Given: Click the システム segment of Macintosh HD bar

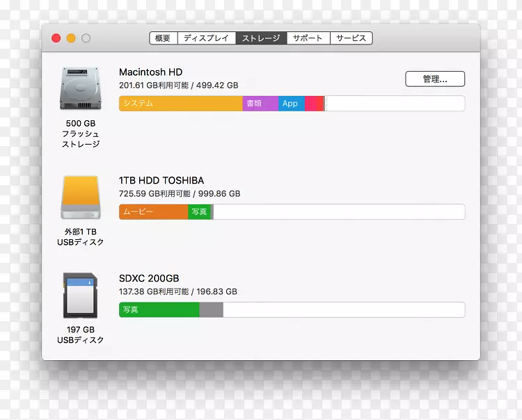Looking at the screenshot, I should pyautogui.click(x=181, y=104).
